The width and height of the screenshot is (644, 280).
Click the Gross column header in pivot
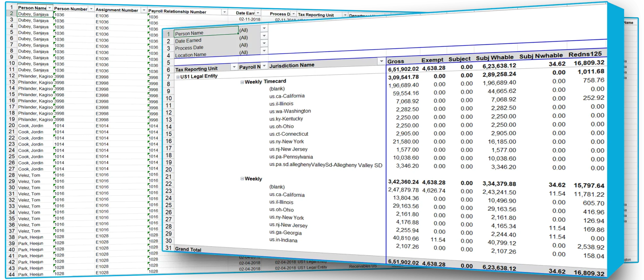[x=396, y=62]
